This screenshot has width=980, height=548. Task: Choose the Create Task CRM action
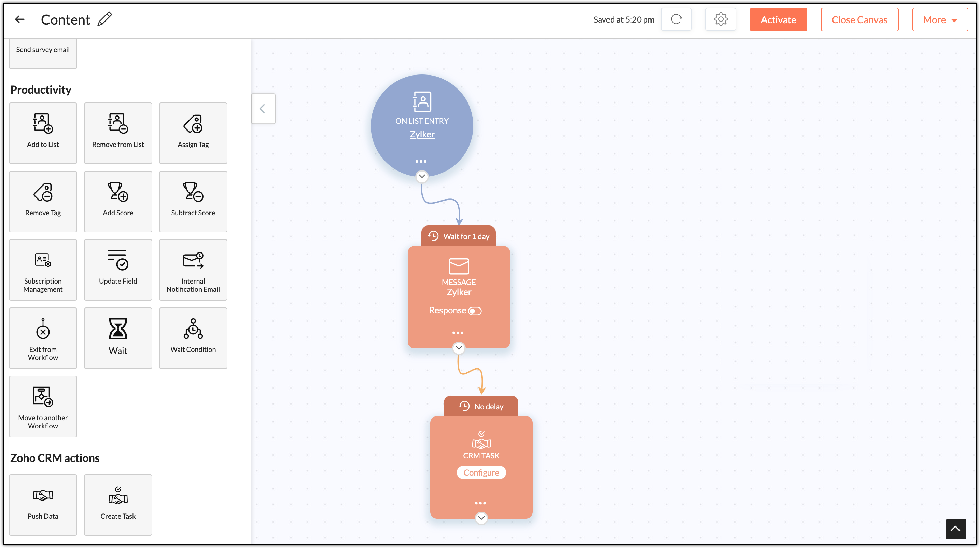pyautogui.click(x=118, y=505)
